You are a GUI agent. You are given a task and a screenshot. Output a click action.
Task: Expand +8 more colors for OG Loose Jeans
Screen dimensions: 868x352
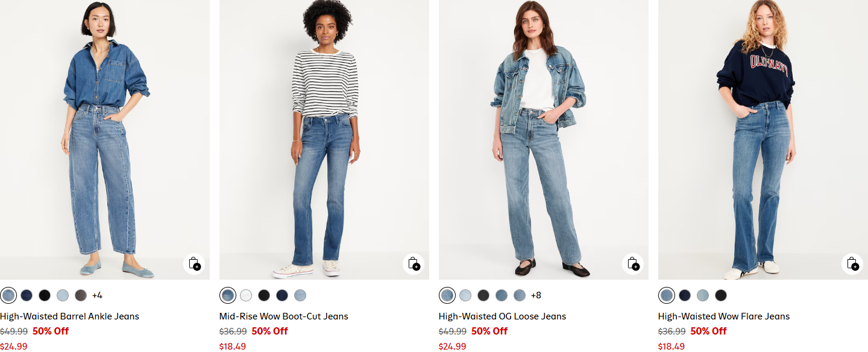coord(536,295)
